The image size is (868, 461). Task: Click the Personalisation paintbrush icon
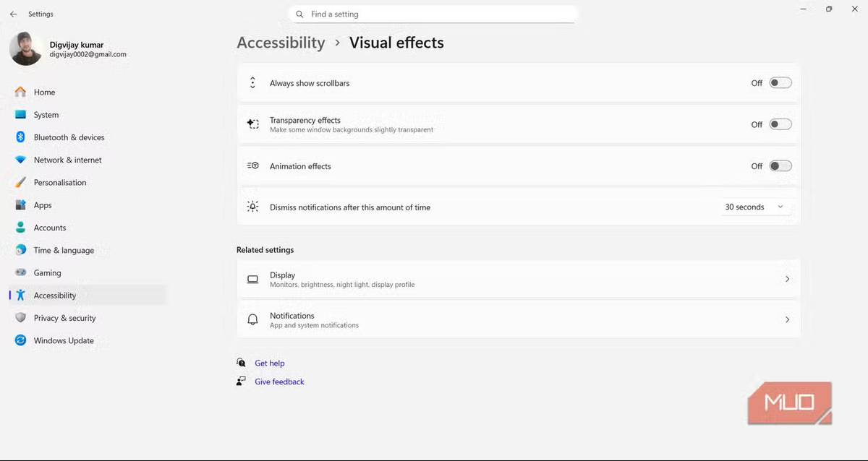[20, 183]
